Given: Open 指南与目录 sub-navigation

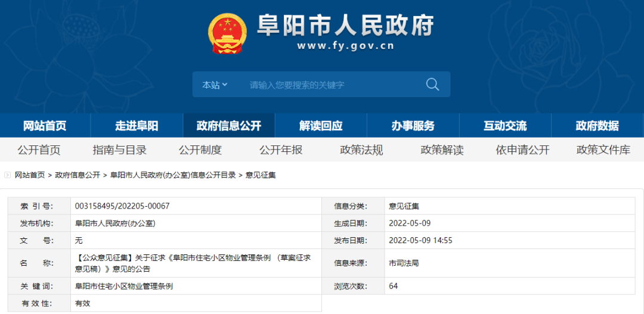Looking at the screenshot, I should pos(119,150).
